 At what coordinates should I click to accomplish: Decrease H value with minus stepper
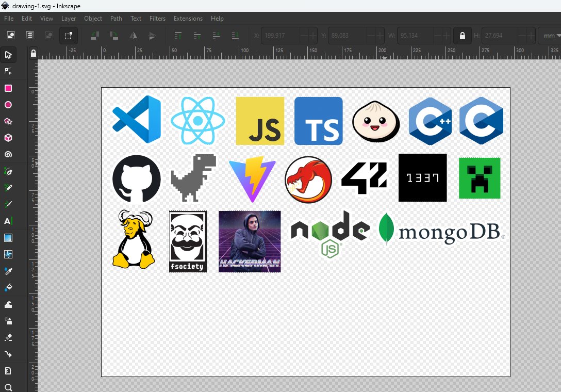[x=522, y=36]
